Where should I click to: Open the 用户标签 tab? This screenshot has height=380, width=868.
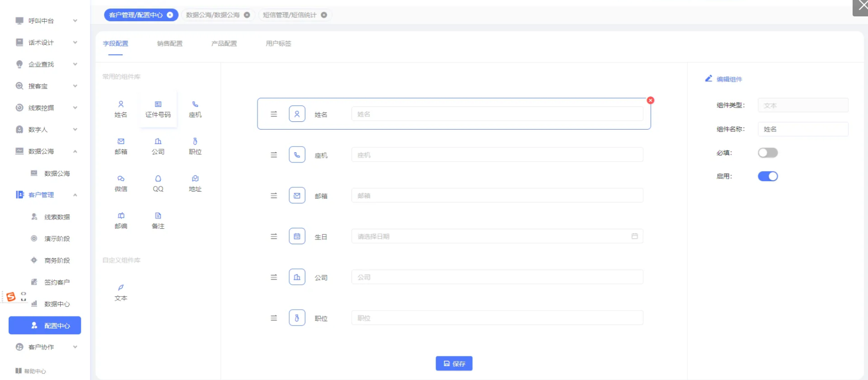[278, 43]
